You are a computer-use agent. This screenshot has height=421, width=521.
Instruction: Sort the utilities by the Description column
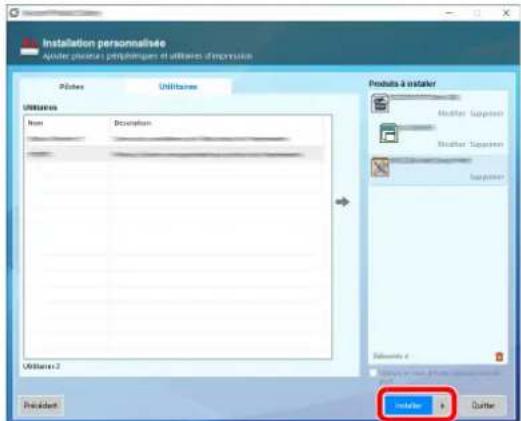click(132, 123)
